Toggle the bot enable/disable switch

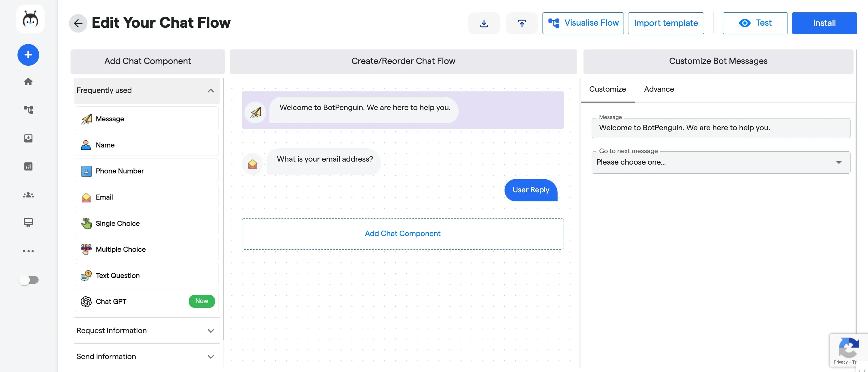(28, 281)
